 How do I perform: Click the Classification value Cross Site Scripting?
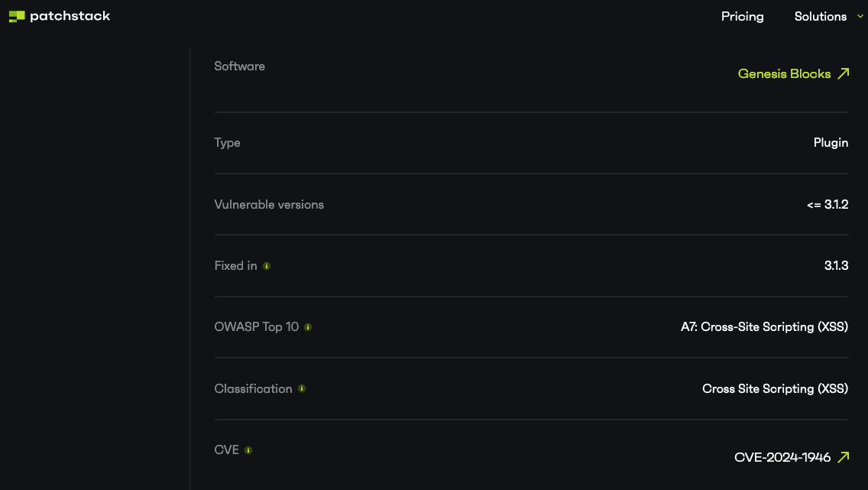click(x=775, y=388)
